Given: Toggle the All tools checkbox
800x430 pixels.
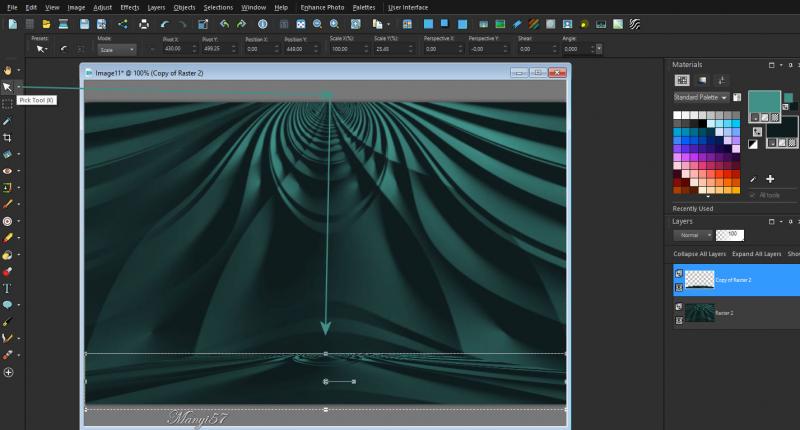Looking at the screenshot, I should click(x=752, y=195).
